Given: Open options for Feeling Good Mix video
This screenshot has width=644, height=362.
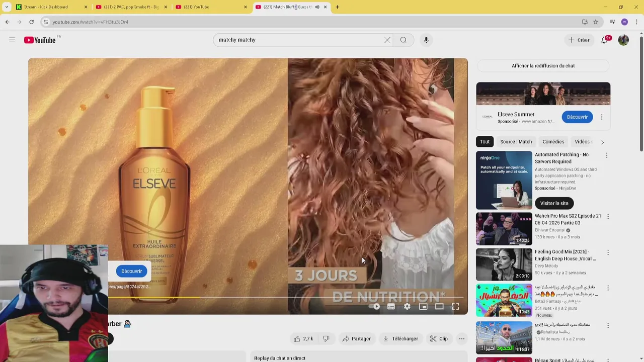Looking at the screenshot, I should click(x=608, y=252).
